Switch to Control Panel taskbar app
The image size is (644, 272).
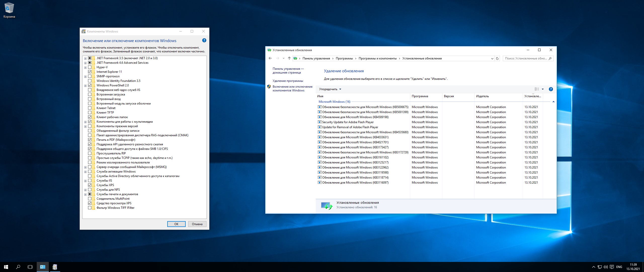43,267
